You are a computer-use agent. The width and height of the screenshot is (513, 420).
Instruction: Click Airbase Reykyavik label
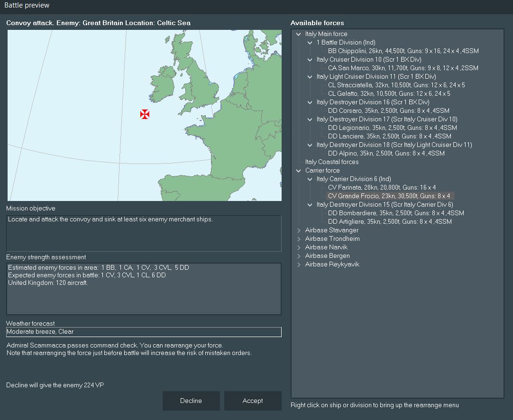click(332, 265)
